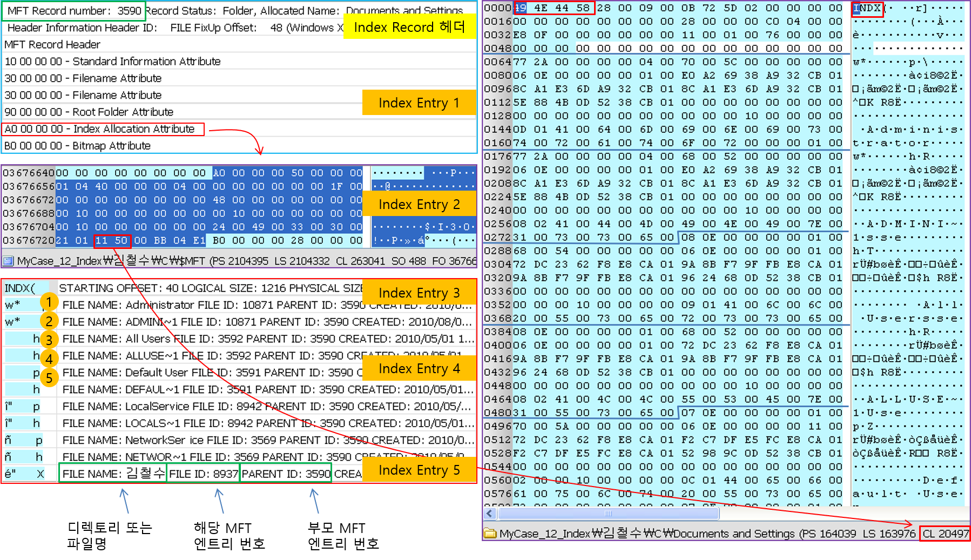This screenshot has width=971, height=560.
Task: Click the hex row at offset 0016
Action: pyautogui.click(x=723, y=22)
